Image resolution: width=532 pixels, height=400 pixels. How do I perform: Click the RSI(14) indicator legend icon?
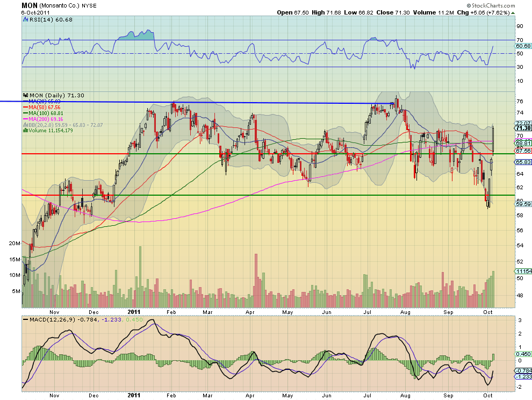click(25, 20)
